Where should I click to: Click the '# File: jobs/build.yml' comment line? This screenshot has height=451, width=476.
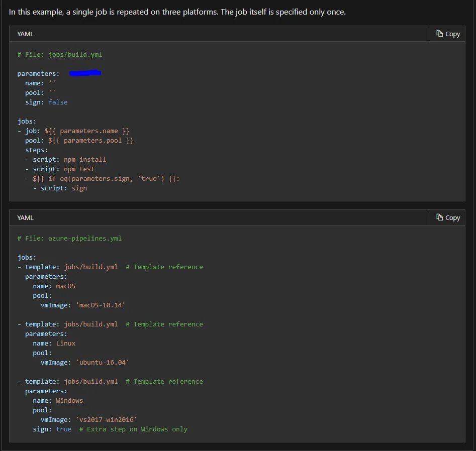[59, 54]
